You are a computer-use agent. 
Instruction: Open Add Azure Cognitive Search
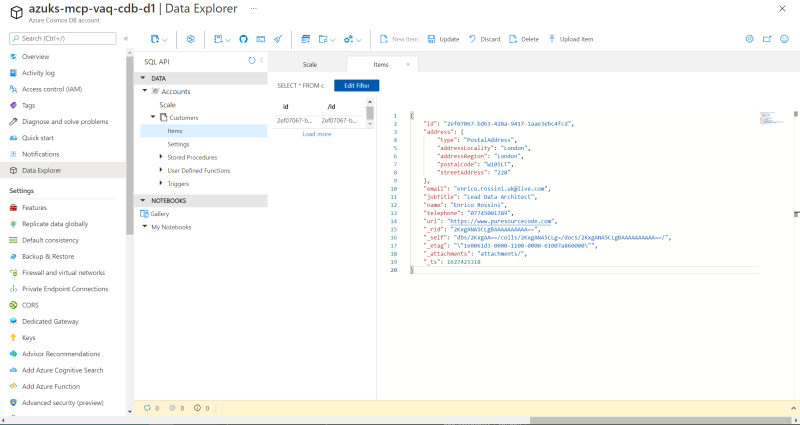62,370
